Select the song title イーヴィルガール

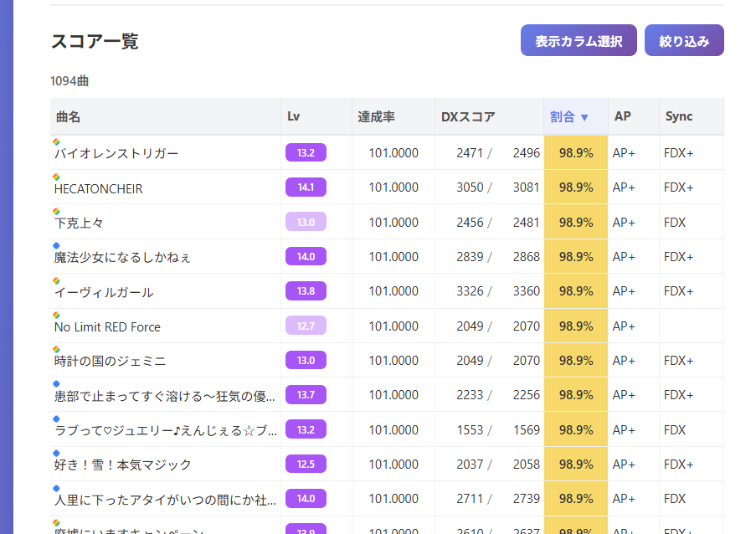tap(104, 293)
